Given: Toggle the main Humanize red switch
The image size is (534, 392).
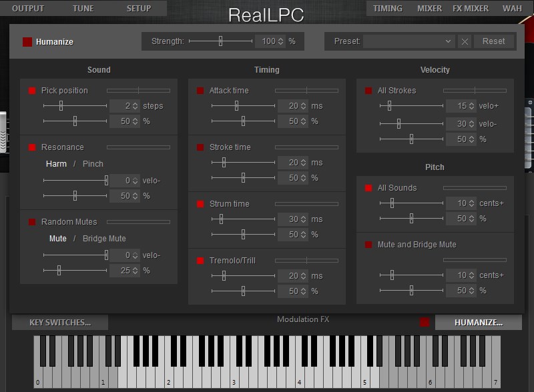Looking at the screenshot, I should click(27, 42).
